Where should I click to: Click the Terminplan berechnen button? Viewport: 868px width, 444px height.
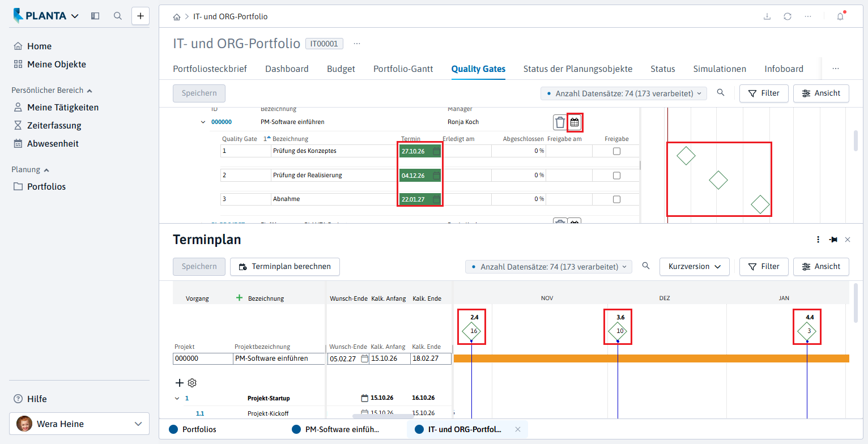point(285,267)
